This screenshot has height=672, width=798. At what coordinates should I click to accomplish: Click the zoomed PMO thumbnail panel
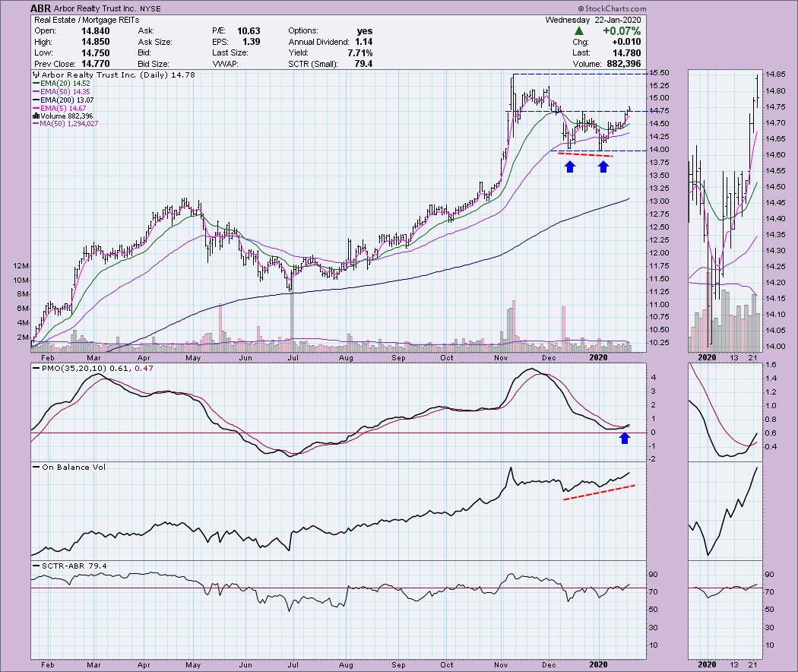click(x=725, y=411)
